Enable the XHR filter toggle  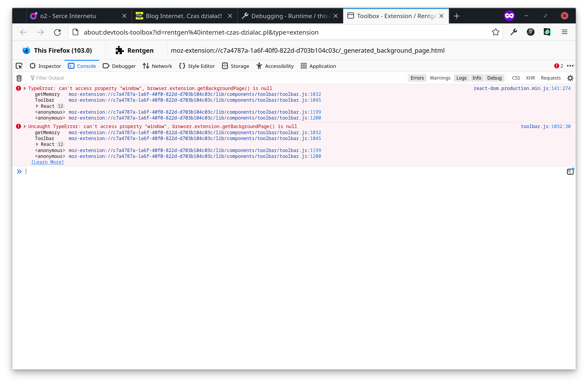pyautogui.click(x=530, y=78)
